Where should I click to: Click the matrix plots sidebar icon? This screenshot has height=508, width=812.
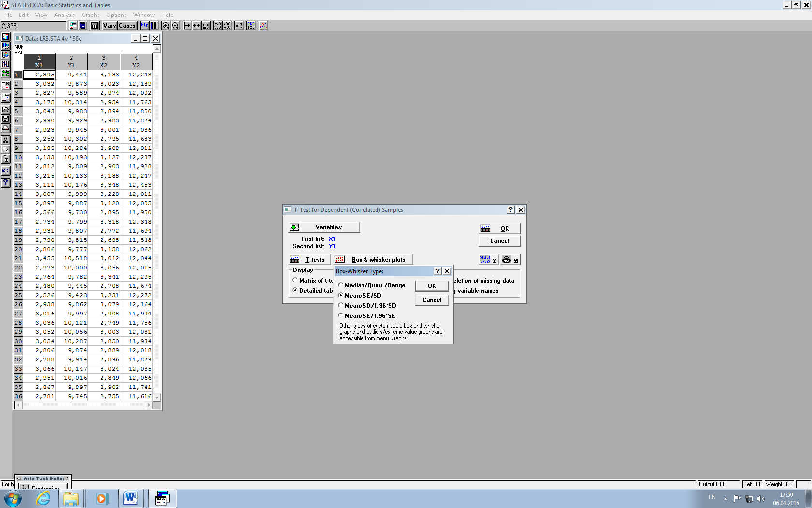pyautogui.click(x=5, y=64)
